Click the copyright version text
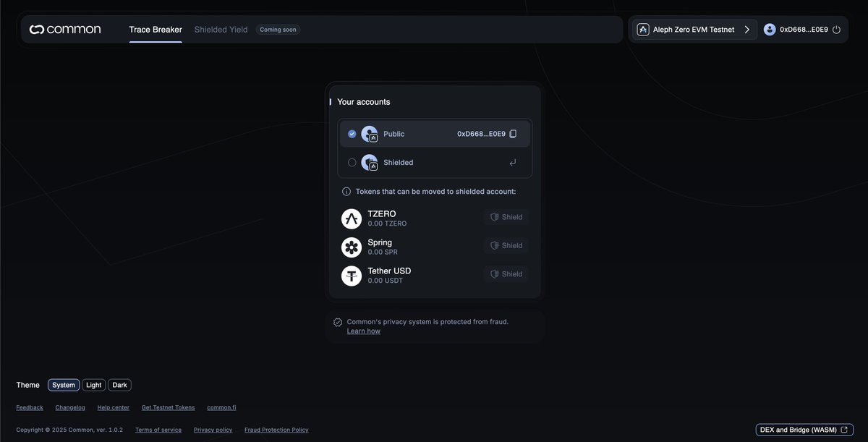Viewport: 868px width, 442px height. 69,430
